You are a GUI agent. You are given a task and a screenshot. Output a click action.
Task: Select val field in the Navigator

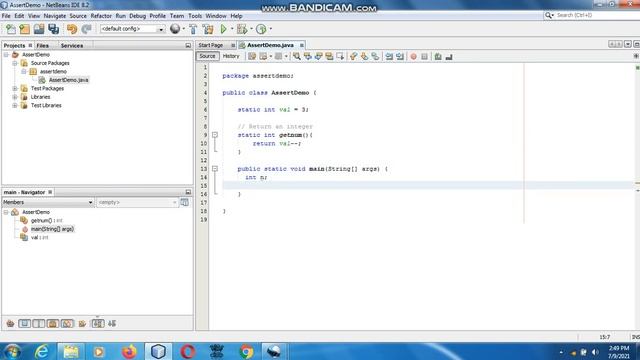(39, 238)
